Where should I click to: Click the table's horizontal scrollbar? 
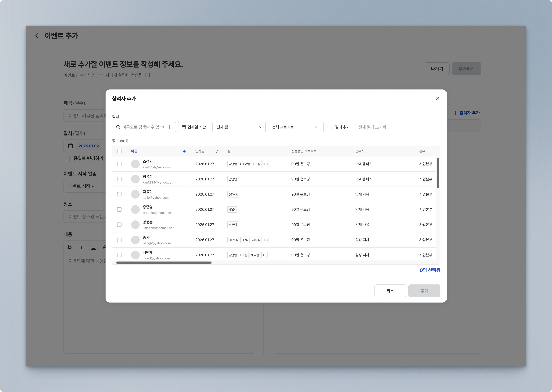[x=164, y=263]
